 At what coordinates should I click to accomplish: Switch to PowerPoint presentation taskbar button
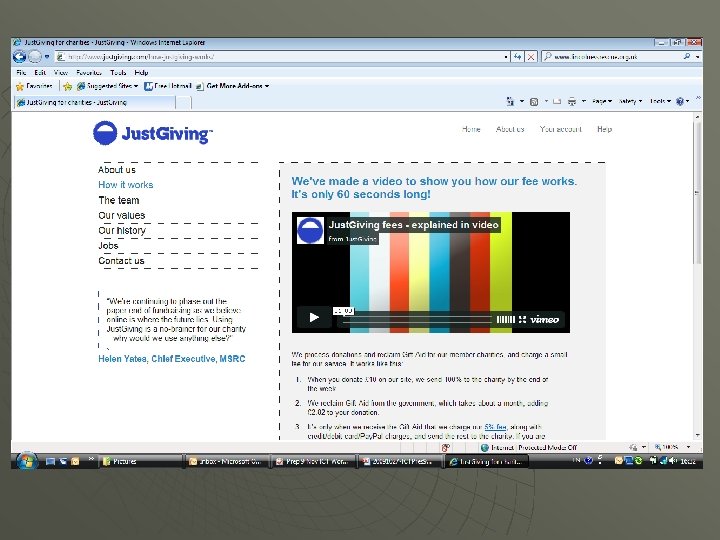398,461
